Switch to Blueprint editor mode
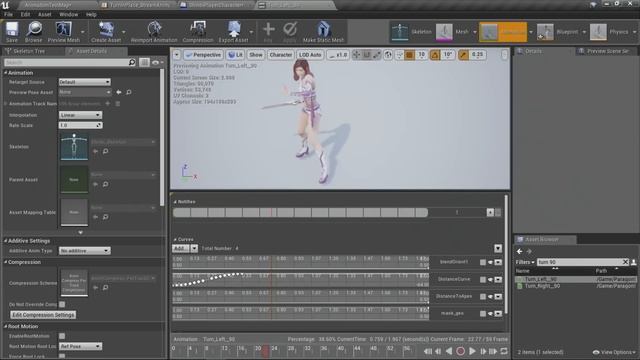Screen dimensions: 640x360 pyautogui.click(x=558, y=32)
